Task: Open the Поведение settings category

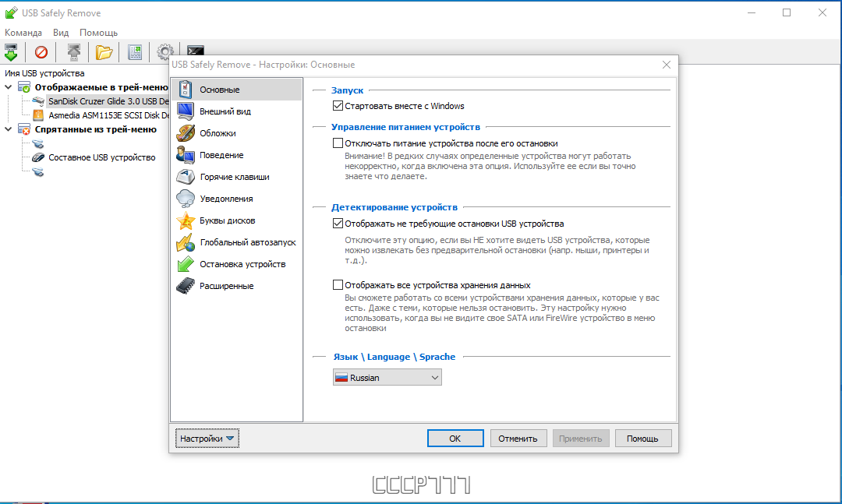Action: point(236,155)
